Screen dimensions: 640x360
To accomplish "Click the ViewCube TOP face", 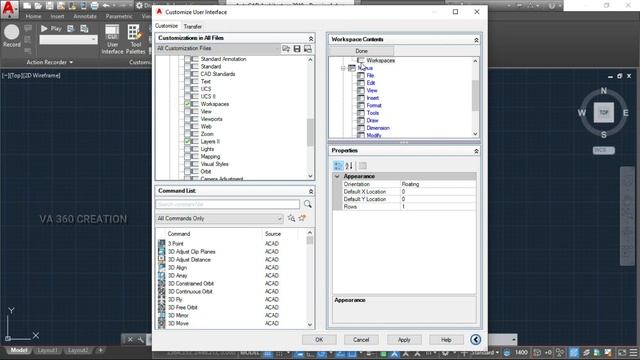I will coord(604,112).
